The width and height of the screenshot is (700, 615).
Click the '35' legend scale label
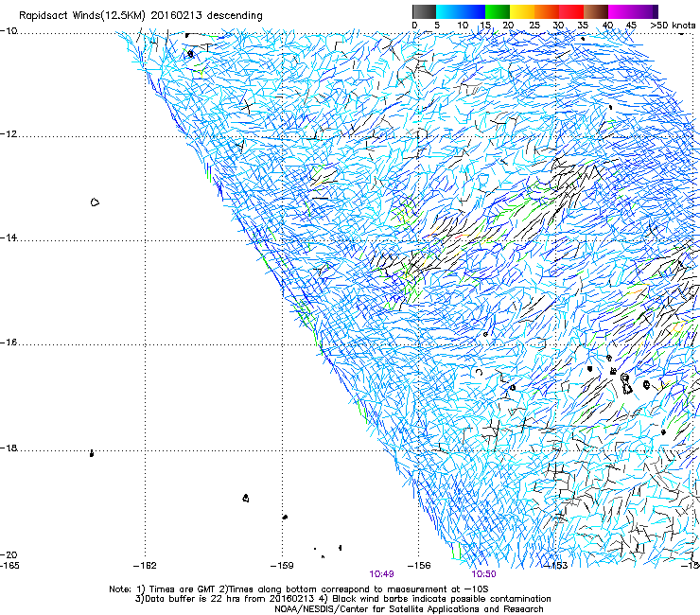coord(583,26)
